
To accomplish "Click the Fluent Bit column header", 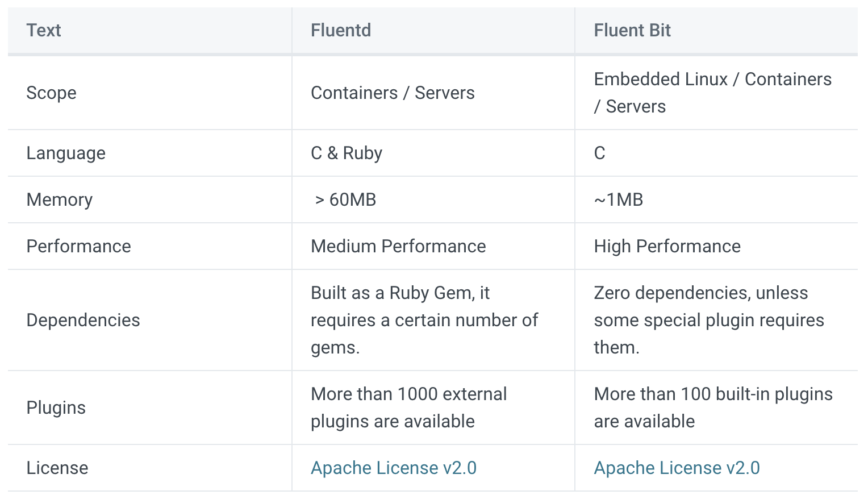I will pyautogui.click(x=632, y=30).
